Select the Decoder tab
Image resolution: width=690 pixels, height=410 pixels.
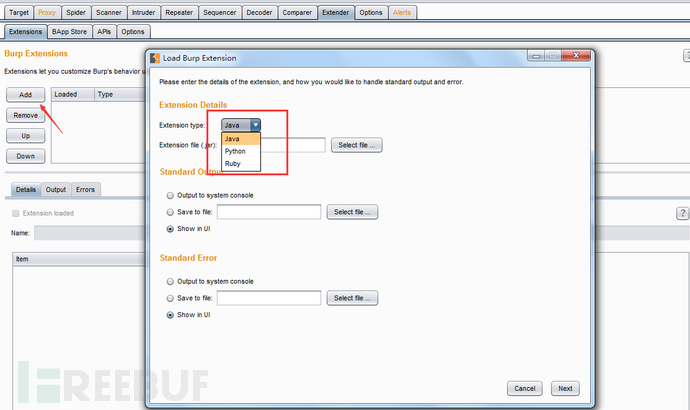tap(259, 13)
